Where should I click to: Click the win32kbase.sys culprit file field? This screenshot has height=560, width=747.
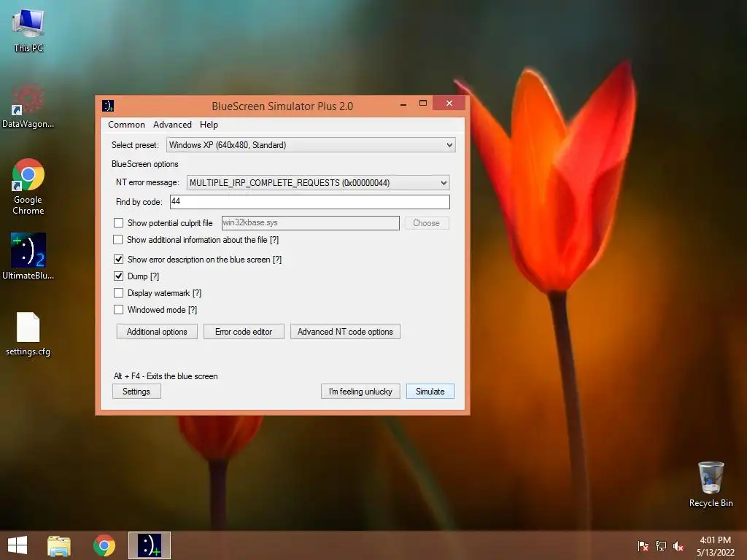coord(311,223)
